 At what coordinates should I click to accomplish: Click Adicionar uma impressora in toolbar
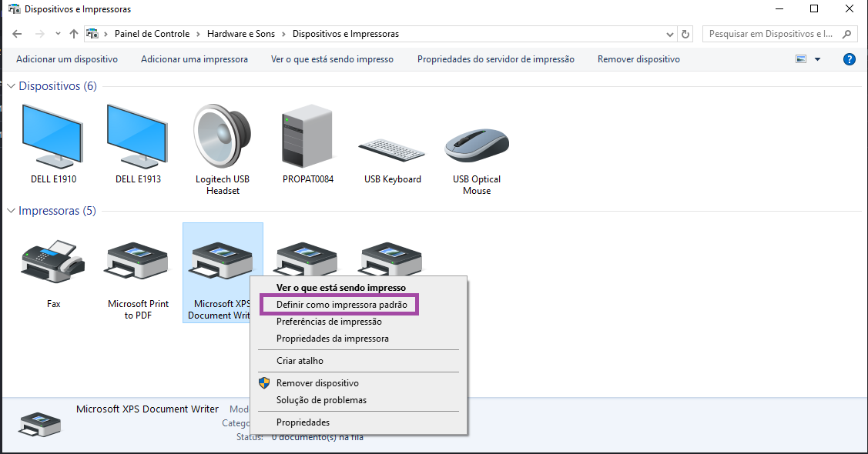194,59
